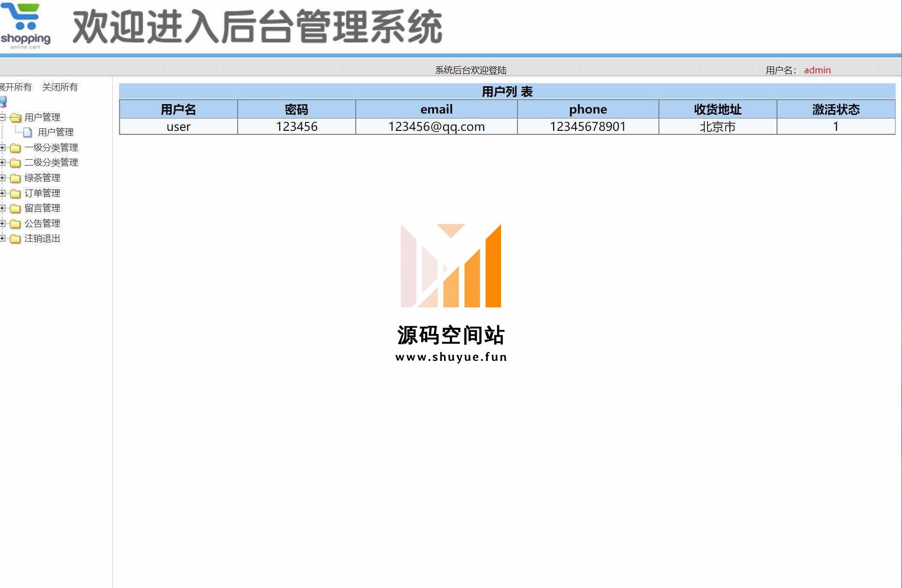
Task: Open the 用户管理 child page link
Action: (x=56, y=132)
